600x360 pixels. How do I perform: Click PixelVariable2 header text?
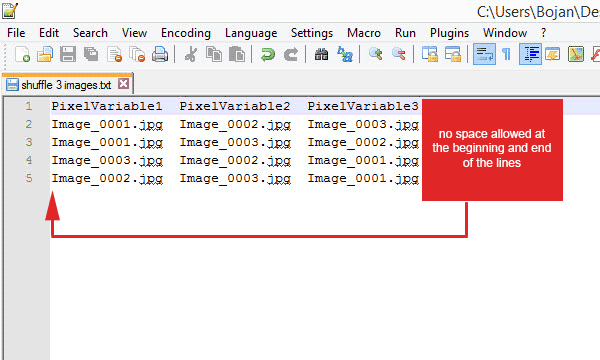click(x=235, y=106)
